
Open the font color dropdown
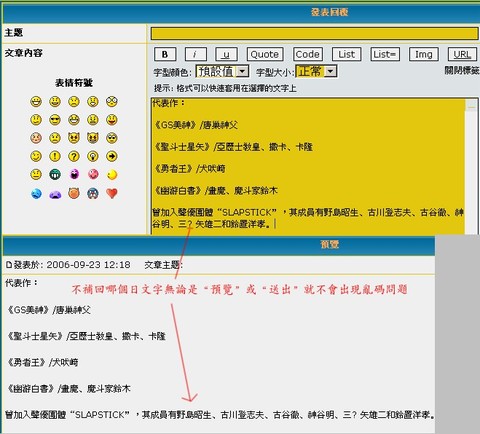222,71
